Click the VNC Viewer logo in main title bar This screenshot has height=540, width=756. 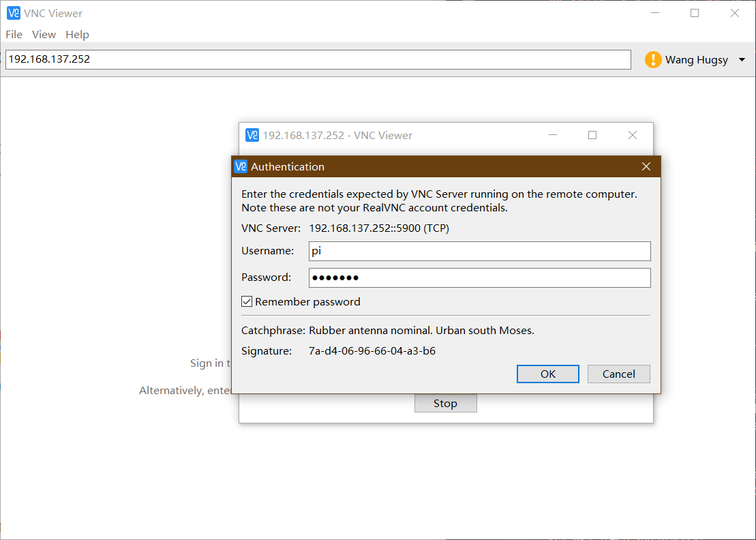[x=14, y=13]
